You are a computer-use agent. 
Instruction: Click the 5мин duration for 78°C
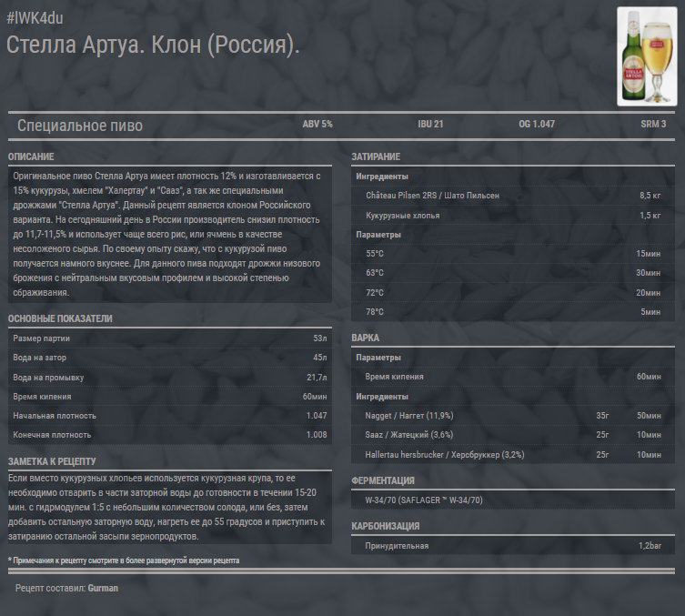650,312
